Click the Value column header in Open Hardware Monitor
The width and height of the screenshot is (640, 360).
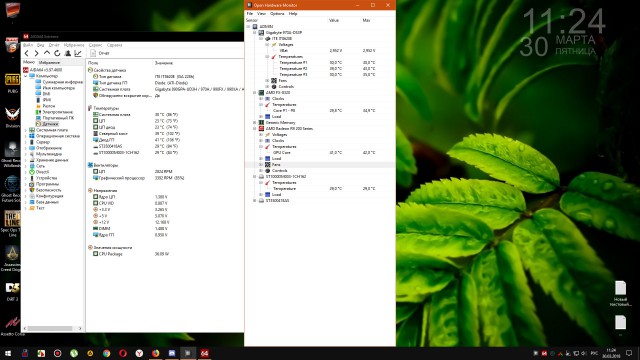[x=334, y=20]
